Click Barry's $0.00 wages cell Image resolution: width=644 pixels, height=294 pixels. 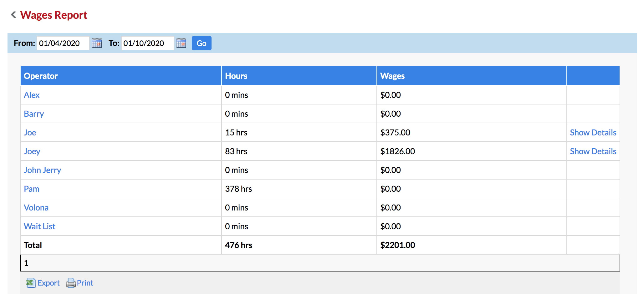[x=472, y=114]
